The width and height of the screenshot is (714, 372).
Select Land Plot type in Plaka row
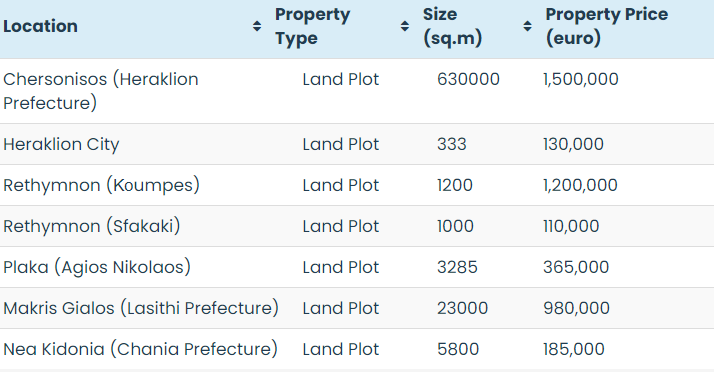pyautogui.click(x=341, y=267)
